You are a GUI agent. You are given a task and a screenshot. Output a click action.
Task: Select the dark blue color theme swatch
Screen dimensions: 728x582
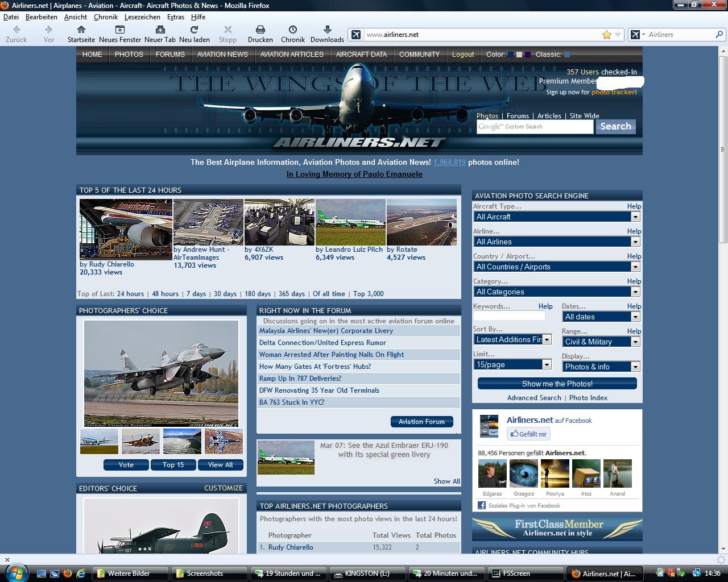click(x=511, y=55)
